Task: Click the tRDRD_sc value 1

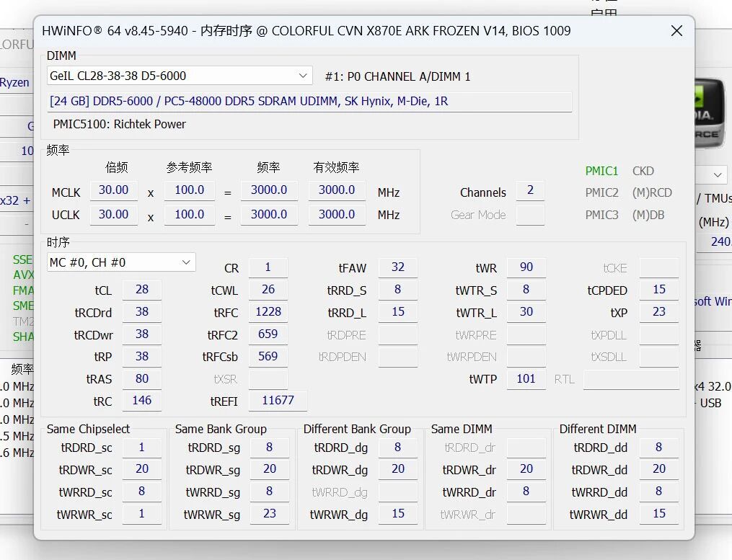Action: 142,448
